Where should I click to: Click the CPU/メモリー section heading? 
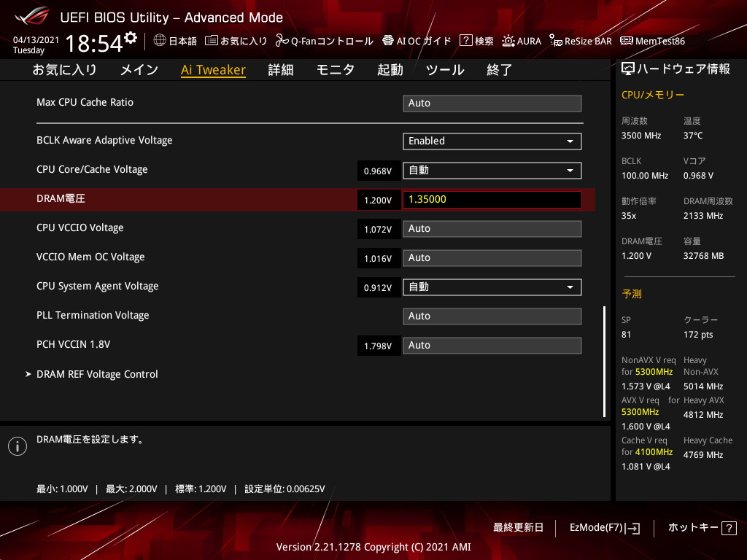(x=653, y=95)
